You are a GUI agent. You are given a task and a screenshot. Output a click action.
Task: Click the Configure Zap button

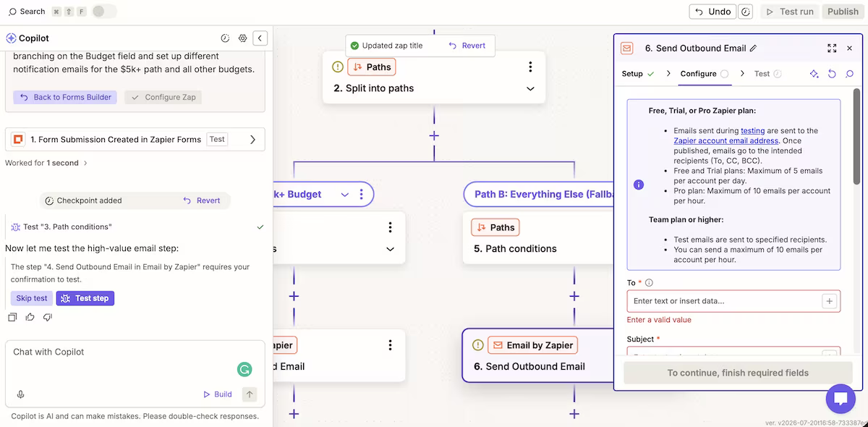coord(163,97)
